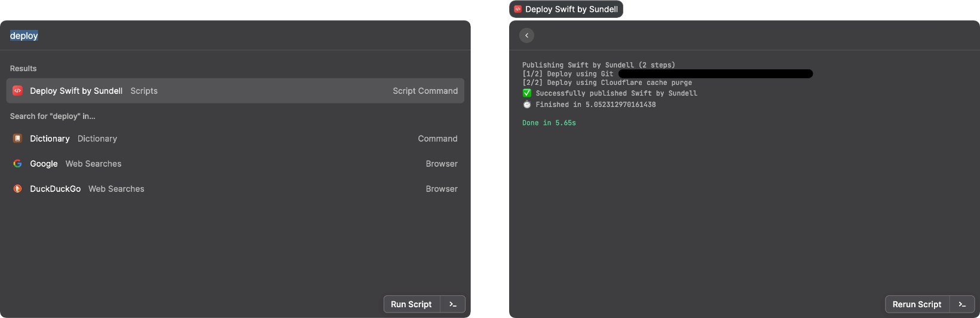This screenshot has width=980, height=318.
Task: Select the DuckDuckGo Web Searches row
Action: pyautogui.click(x=235, y=189)
